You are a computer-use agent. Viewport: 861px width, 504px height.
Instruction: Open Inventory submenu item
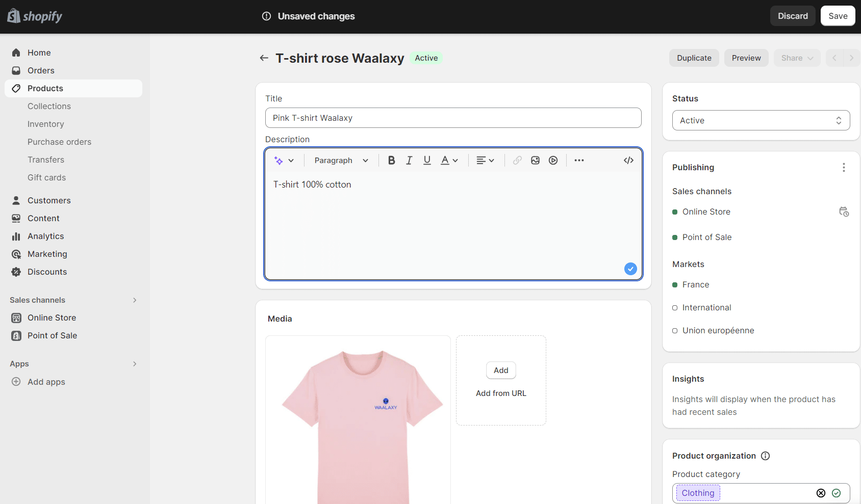click(45, 124)
